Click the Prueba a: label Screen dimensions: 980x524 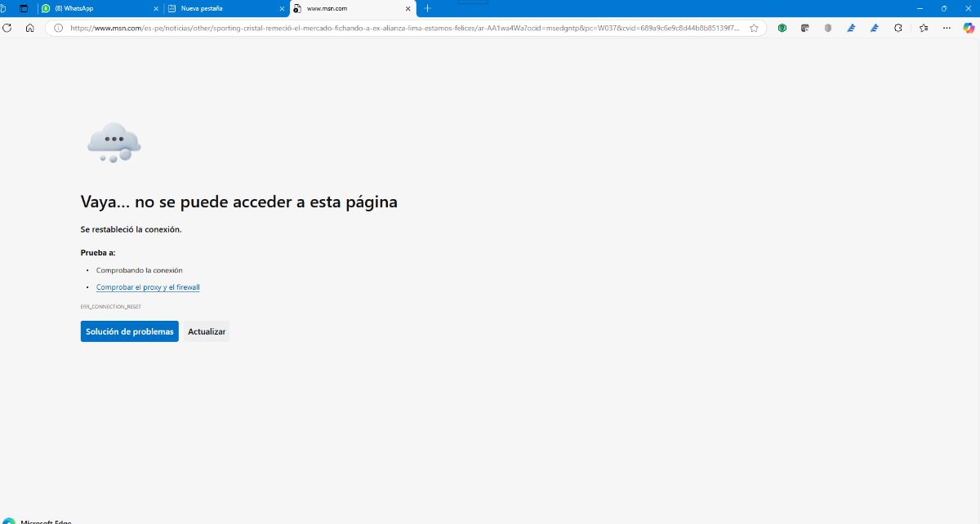(x=98, y=253)
